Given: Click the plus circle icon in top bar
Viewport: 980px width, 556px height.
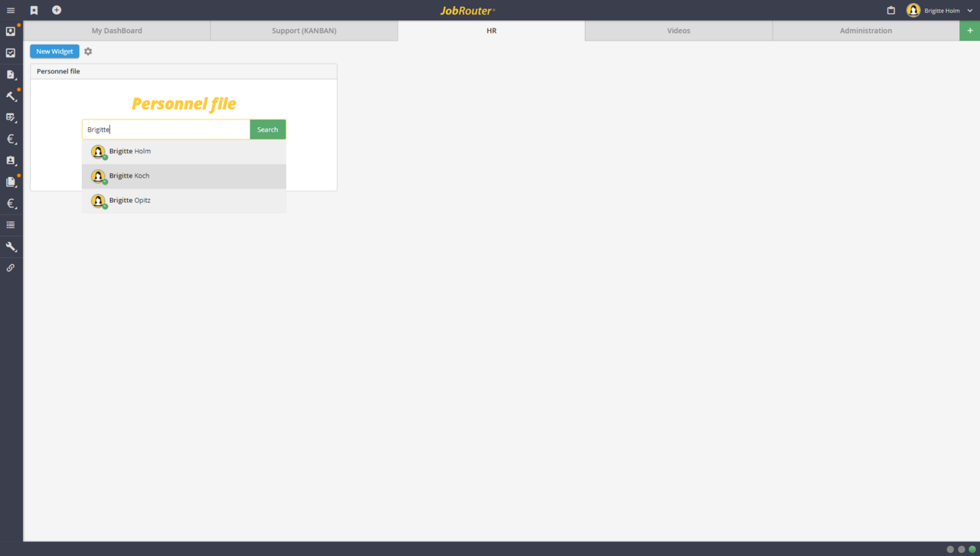Looking at the screenshot, I should pos(57,11).
